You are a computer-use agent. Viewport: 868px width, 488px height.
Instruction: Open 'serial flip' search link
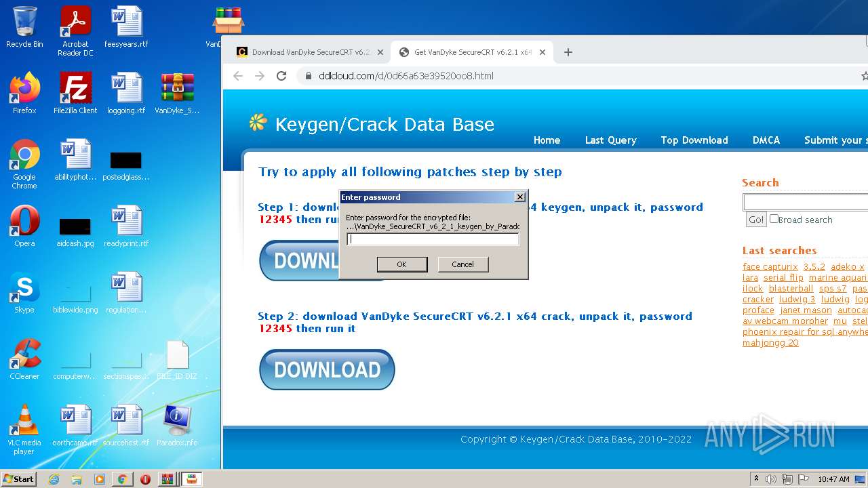pos(783,277)
